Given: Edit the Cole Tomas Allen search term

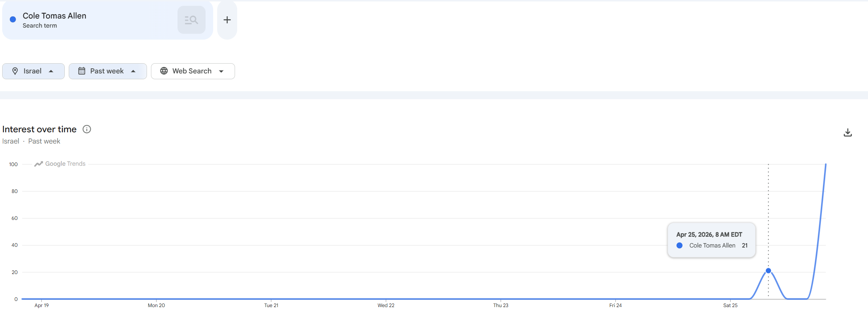Looking at the screenshot, I should [x=55, y=16].
